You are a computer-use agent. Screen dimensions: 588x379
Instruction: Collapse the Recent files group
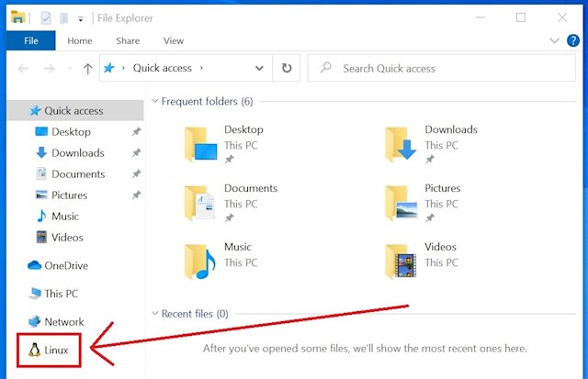[155, 313]
